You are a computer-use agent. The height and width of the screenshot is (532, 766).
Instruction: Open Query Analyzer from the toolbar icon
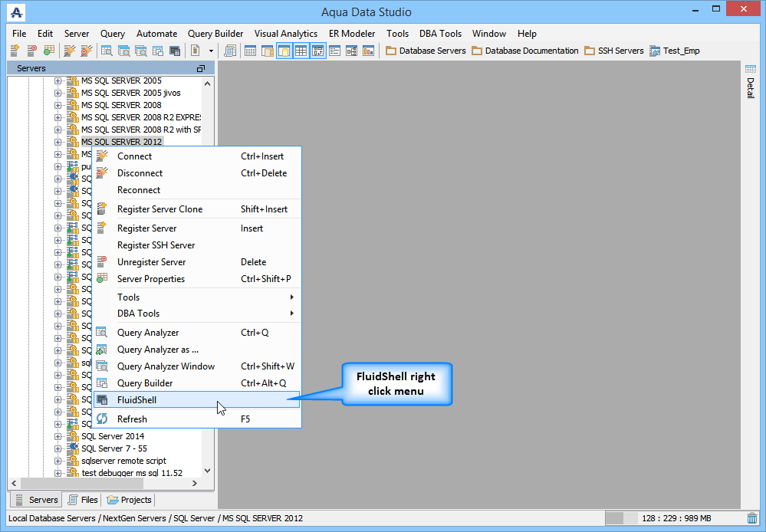(x=107, y=51)
